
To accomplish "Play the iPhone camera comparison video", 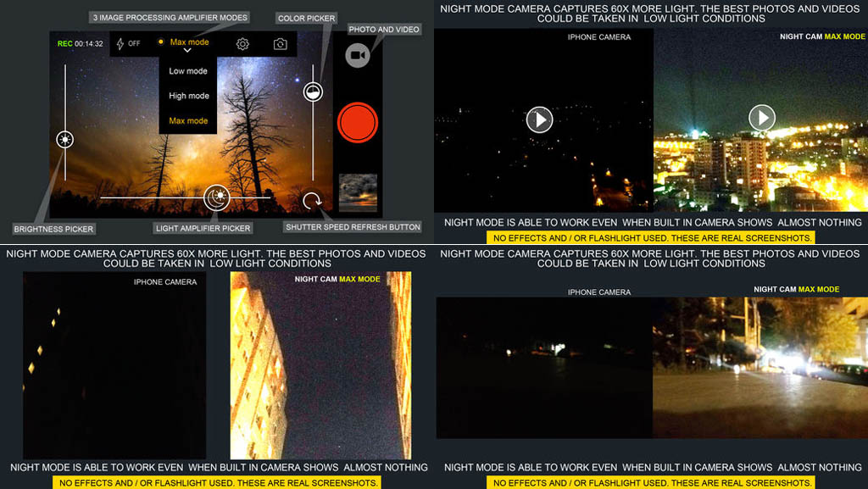I will [539, 119].
